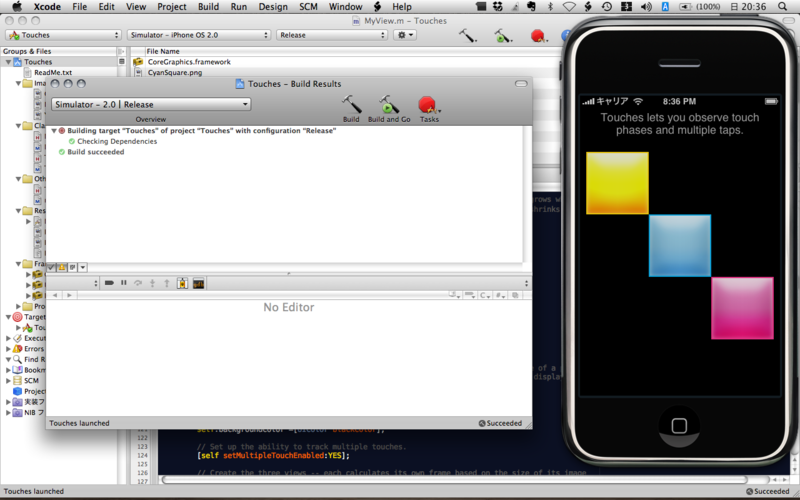Tap the yellow square in simulator
This screenshot has width=800, height=500.
pos(617,183)
